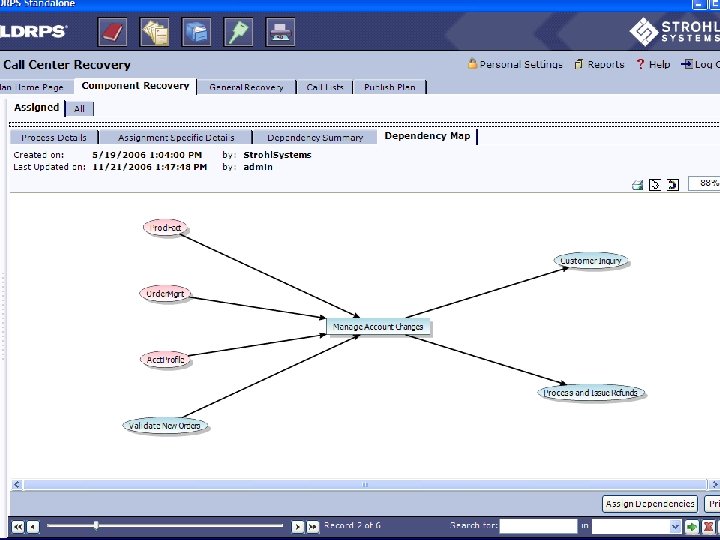Open the Publish Plan tab
Image resolution: width=720 pixels, height=540 pixels.
[x=389, y=87]
